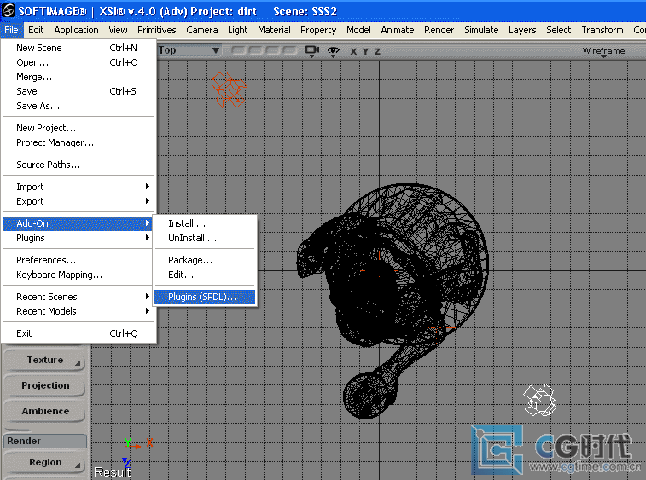Click the first viewport memo camera slot
The width and height of the screenshot is (646, 480).
(239, 51)
